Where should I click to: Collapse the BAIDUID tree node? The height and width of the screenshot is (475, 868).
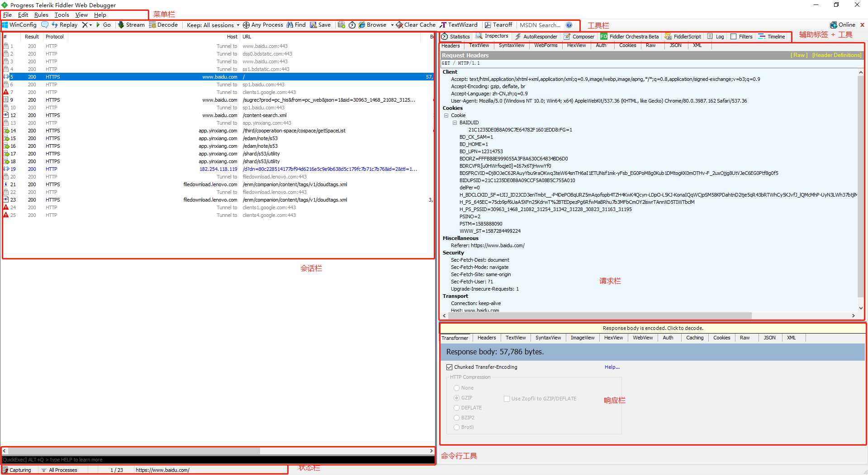pos(455,122)
